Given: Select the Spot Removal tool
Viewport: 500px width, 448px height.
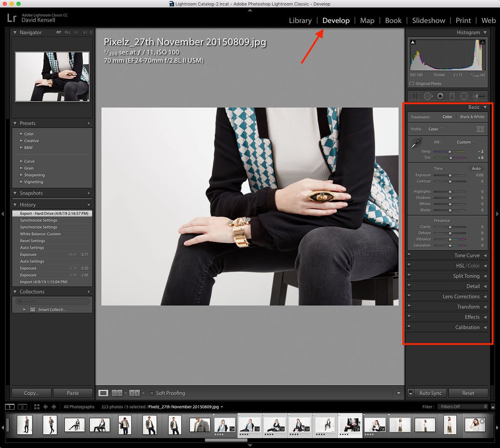Looking at the screenshot, I should point(428,96).
